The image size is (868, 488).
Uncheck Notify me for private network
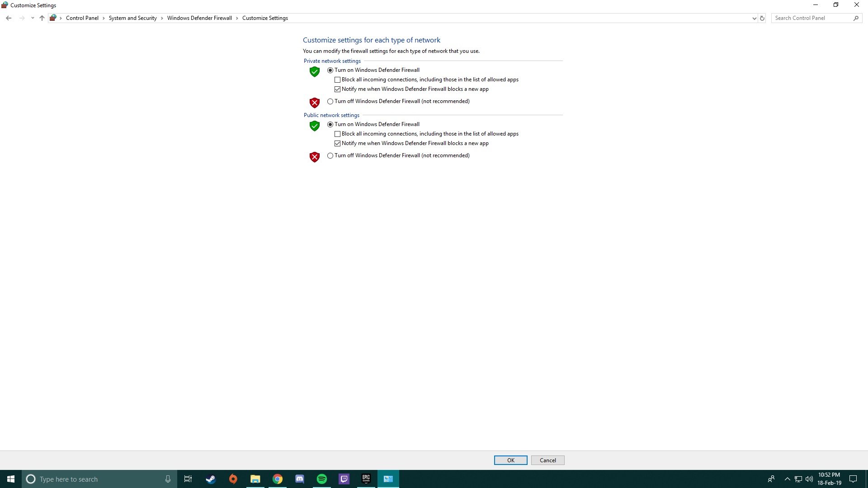click(x=337, y=89)
